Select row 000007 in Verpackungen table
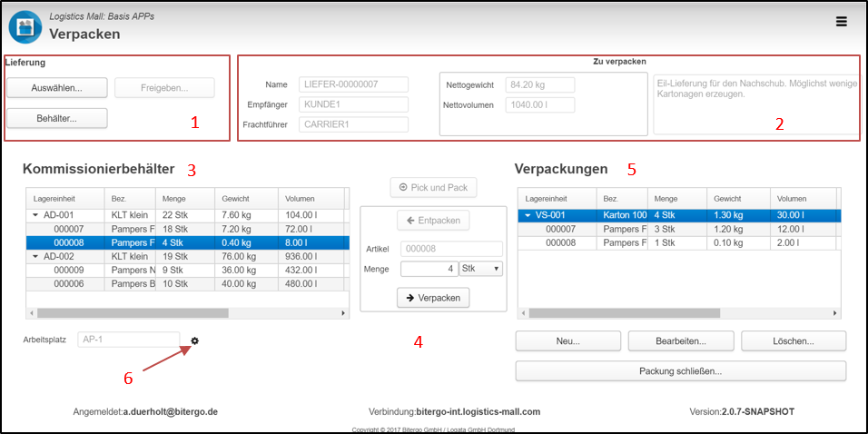Screen dimensions: 868x434 [678, 229]
